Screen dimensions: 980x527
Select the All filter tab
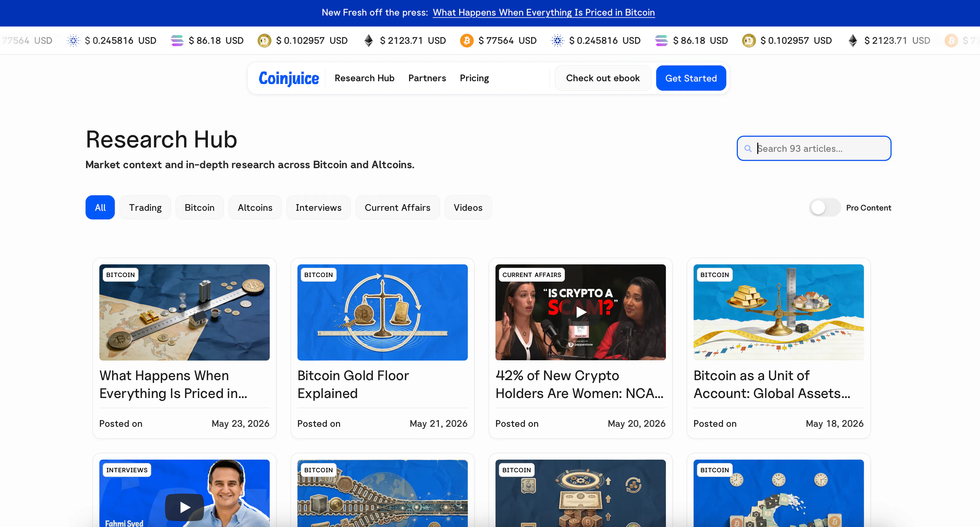click(100, 207)
